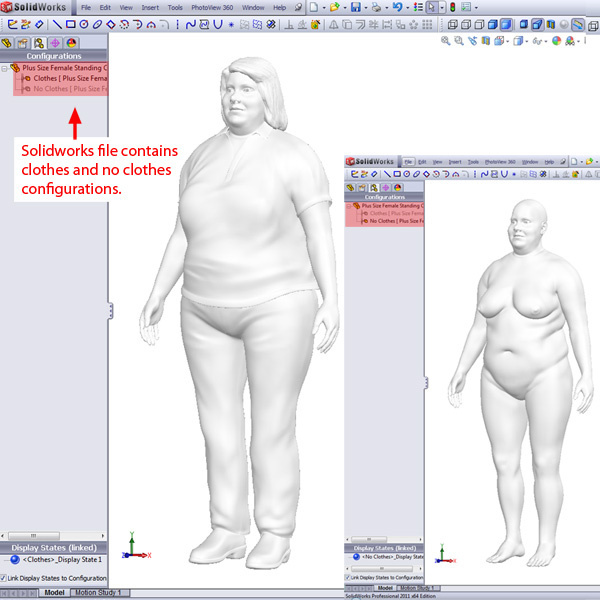Open the ConfigurationManager tab icon in left panel
Image resolution: width=600 pixels, height=600 pixels.
pyautogui.click(x=38, y=43)
